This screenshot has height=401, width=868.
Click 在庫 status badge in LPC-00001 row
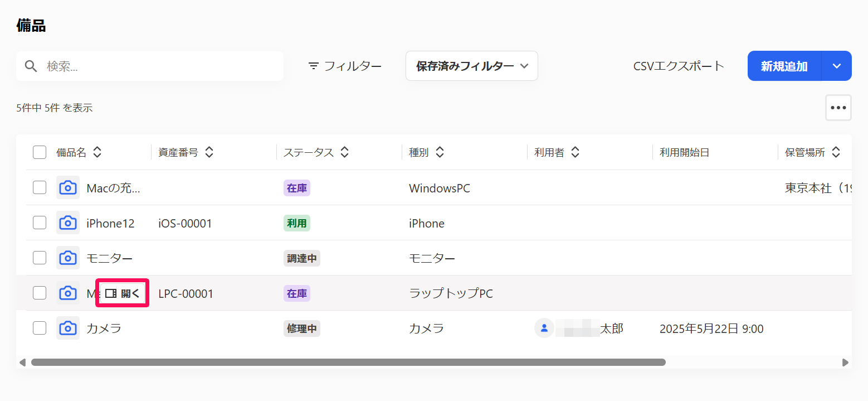(297, 293)
